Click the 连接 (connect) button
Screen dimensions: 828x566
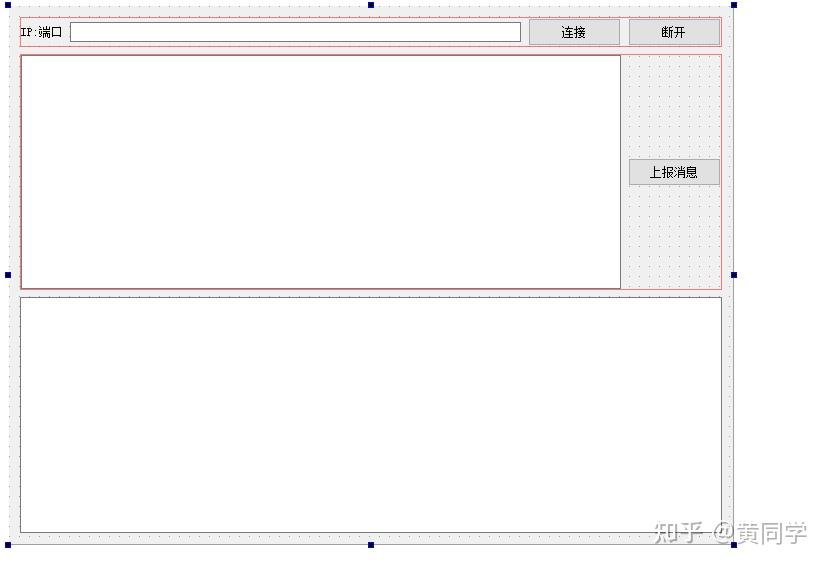click(574, 32)
